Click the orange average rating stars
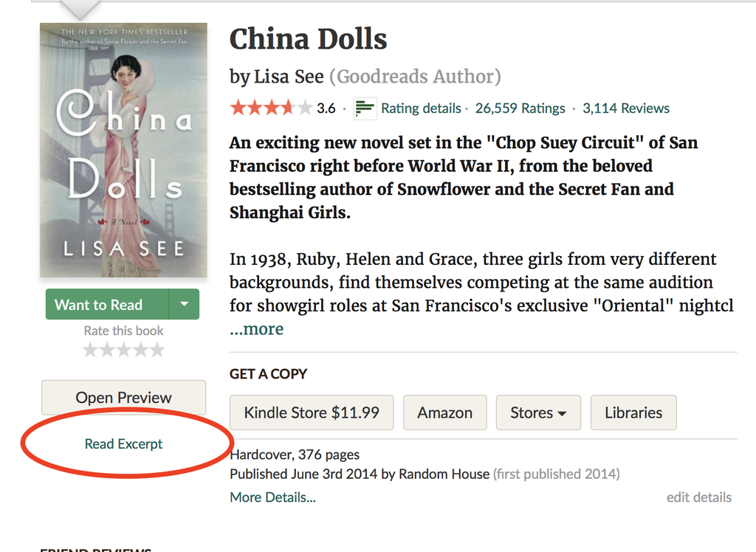Viewport: 756px width, 552px height. tap(272, 108)
